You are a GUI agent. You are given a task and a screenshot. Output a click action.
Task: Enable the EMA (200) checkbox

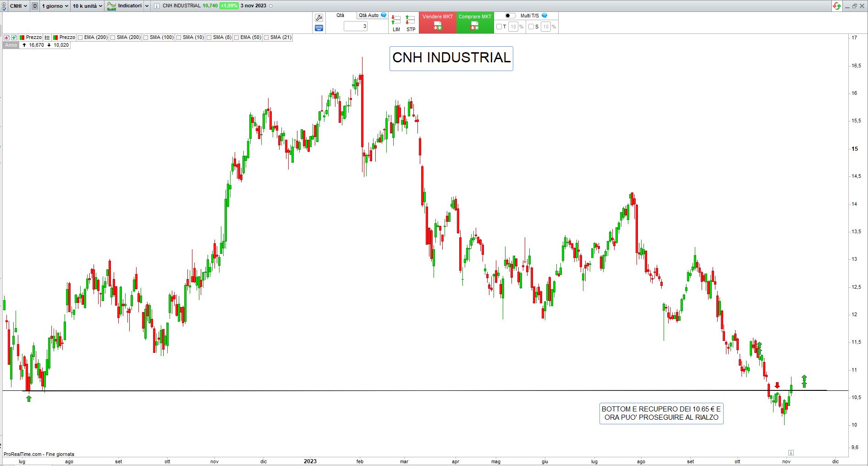81,38
